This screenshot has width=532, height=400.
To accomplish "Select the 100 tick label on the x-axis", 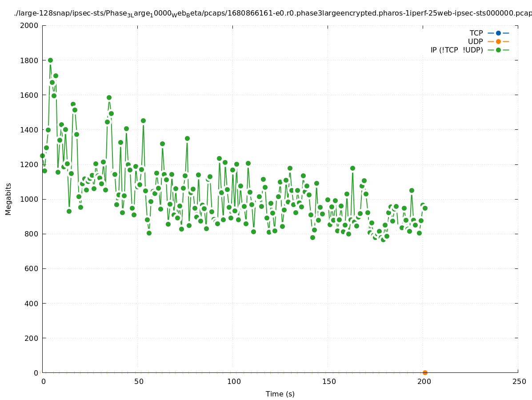I will tap(233, 381).
